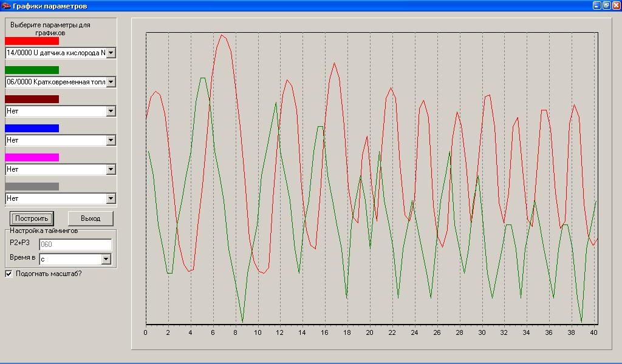Image resolution: width=622 pixels, height=364 pixels.
Task: Restore down the Графики параметров window
Action: pyautogui.click(x=606, y=5)
